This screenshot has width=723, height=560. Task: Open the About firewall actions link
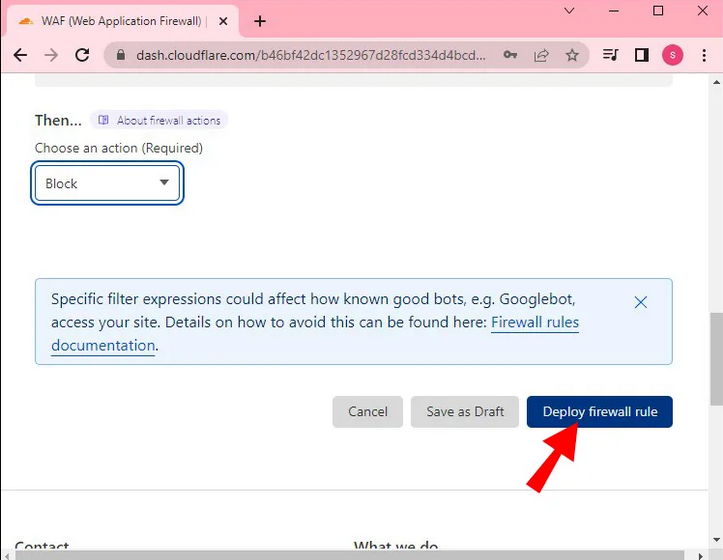160,120
